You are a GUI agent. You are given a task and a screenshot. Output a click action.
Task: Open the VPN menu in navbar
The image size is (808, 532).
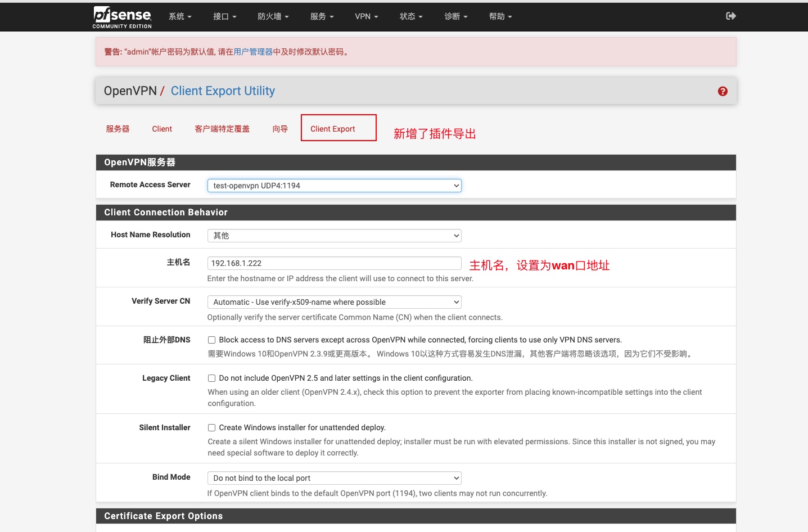(x=367, y=16)
